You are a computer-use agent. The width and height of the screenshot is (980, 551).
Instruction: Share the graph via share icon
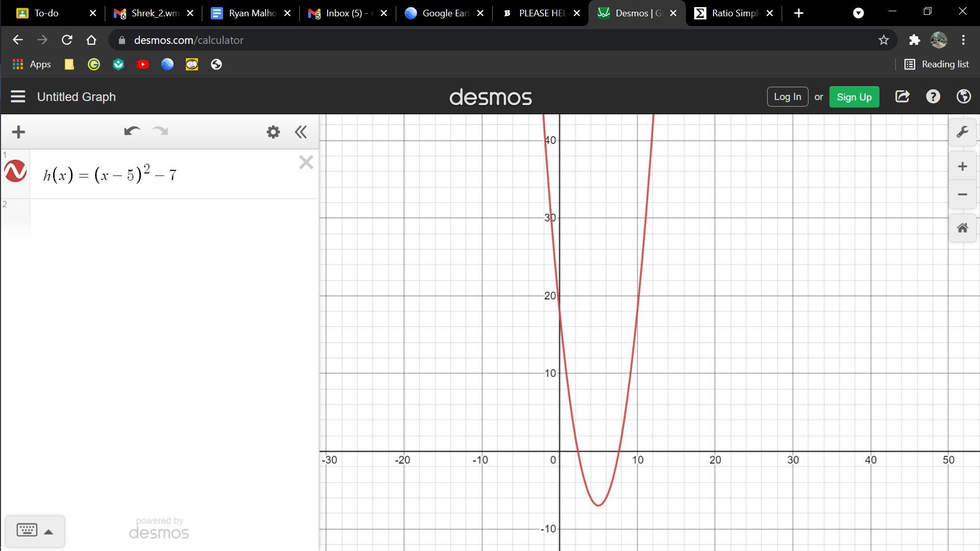(x=902, y=96)
